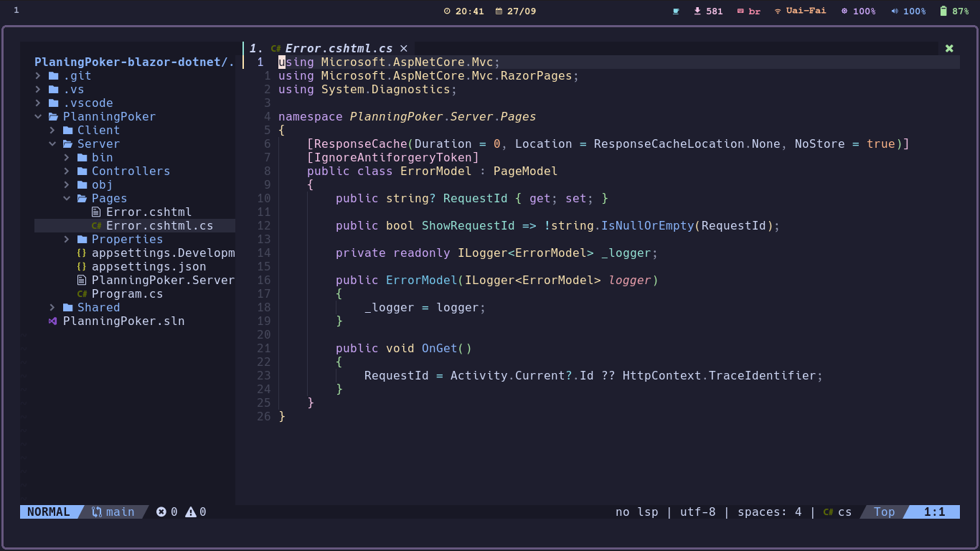Click the Uai-Fai wifi indicator

tap(800, 11)
